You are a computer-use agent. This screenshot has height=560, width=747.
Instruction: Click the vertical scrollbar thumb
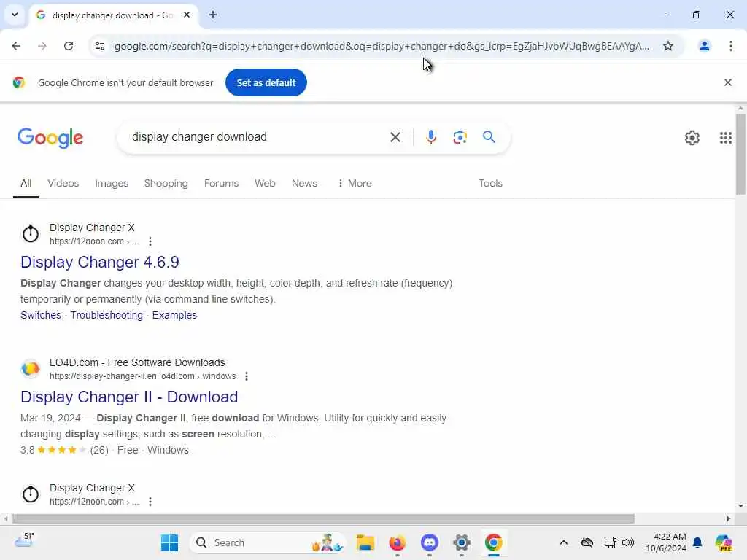coord(740,154)
